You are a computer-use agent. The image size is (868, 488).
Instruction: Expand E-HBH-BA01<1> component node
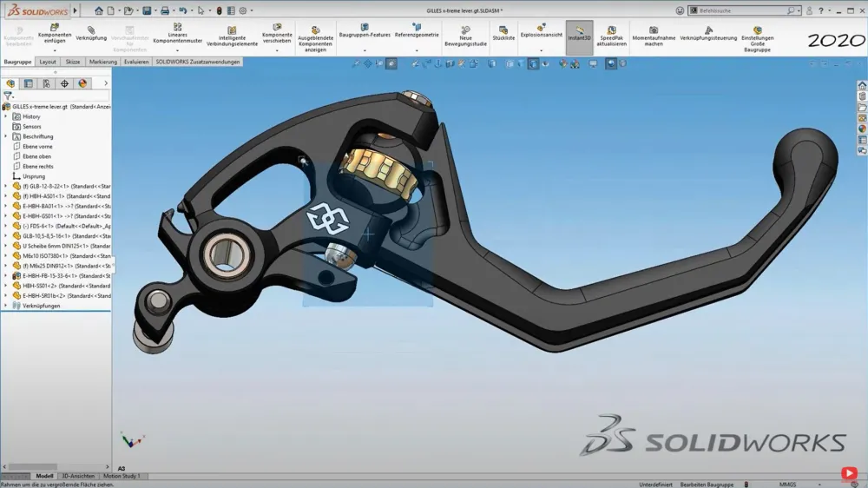click(x=6, y=207)
